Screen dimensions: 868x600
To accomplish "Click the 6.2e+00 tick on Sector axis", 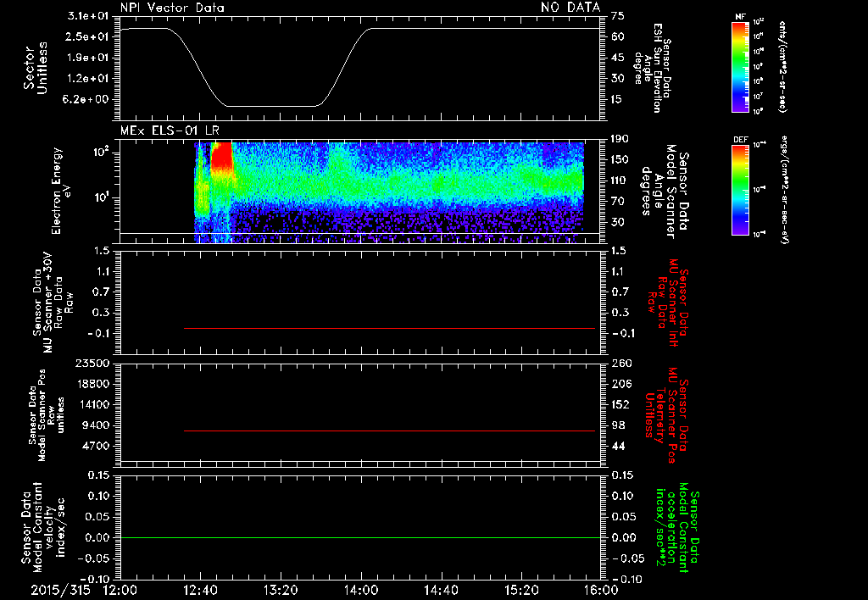I will [87, 99].
